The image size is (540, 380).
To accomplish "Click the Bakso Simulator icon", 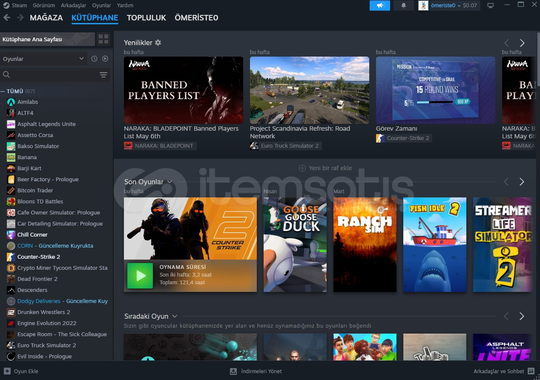I will (11, 146).
